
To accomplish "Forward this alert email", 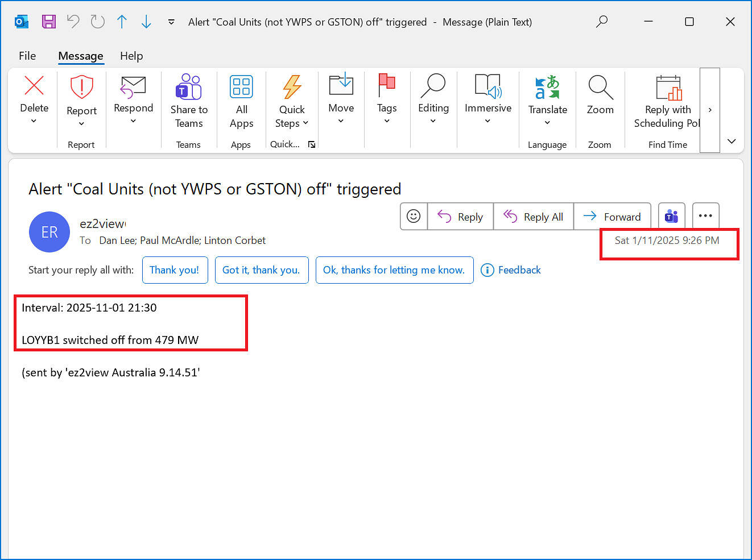I will pyautogui.click(x=612, y=217).
